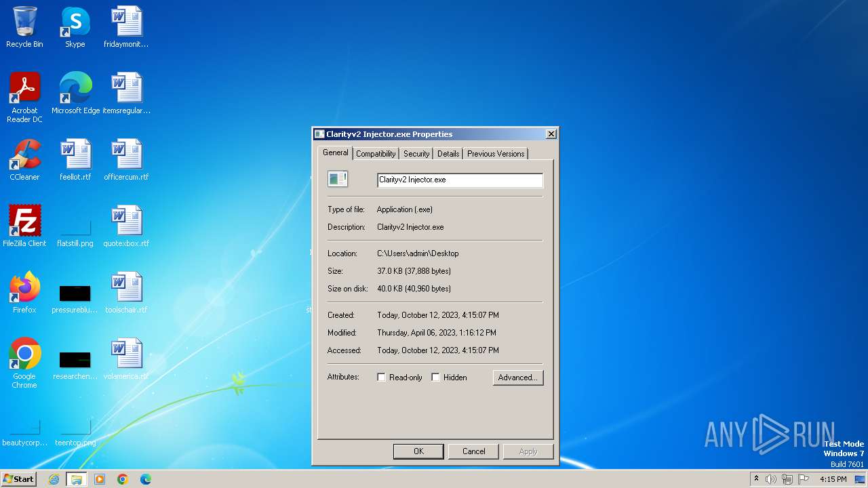Click the Accessed date value
Screen dimensions: 868x488
(x=438, y=350)
